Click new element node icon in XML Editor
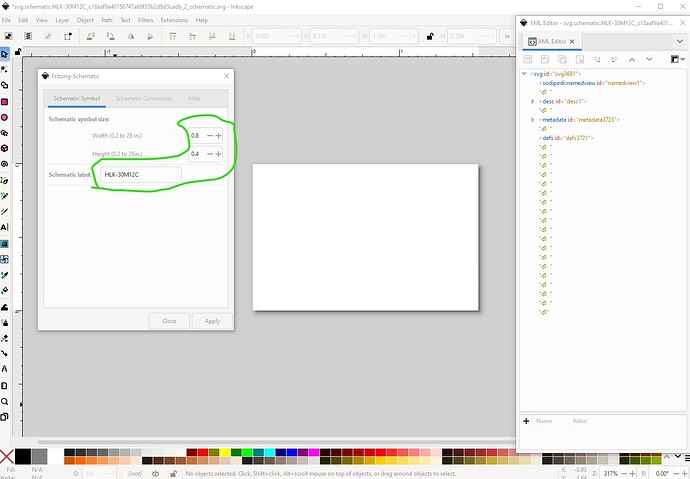 click(528, 59)
